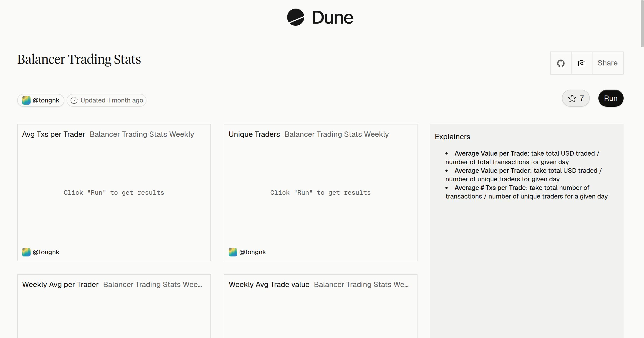Image resolution: width=644 pixels, height=338 pixels.
Task: Click the page vertical scrollbar thumb
Action: pos(642,24)
